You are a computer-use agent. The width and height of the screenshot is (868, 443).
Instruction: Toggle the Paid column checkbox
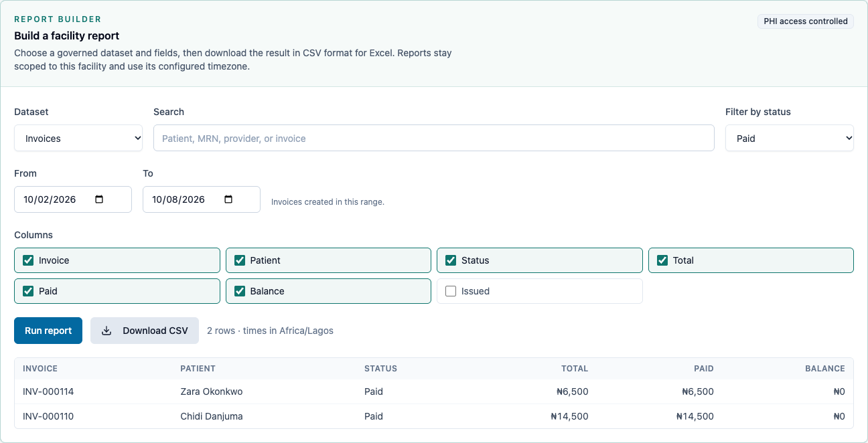coord(28,291)
